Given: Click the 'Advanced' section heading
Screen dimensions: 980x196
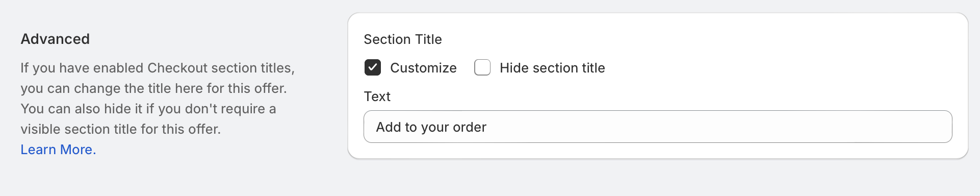Looking at the screenshot, I should (x=55, y=39).
